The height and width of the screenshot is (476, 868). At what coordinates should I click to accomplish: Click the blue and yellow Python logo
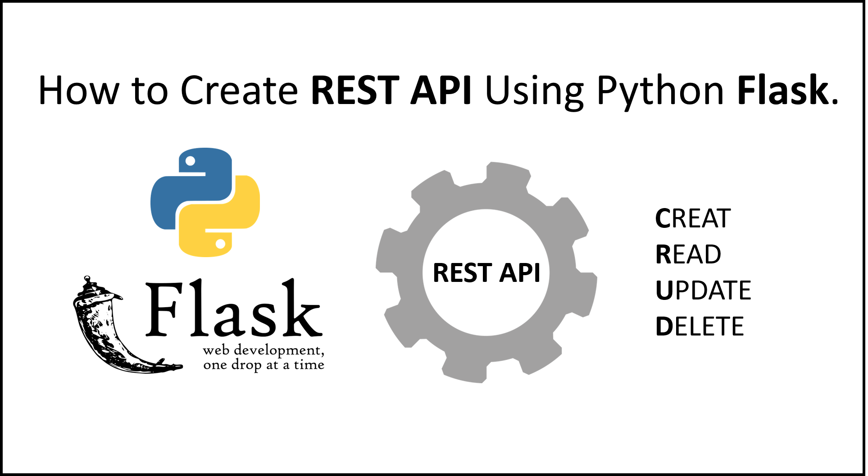(x=205, y=202)
